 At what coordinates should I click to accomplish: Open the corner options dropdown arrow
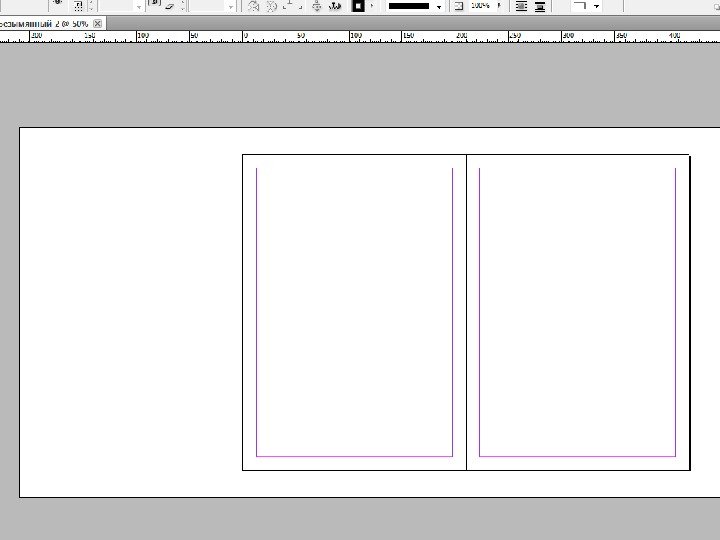coord(596,6)
